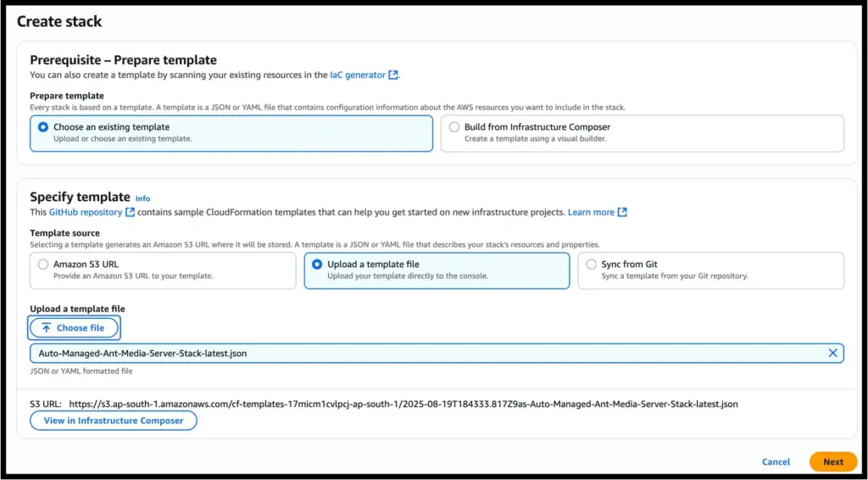
Task: Select the Upload a template file option
Action: coord(317,265)
